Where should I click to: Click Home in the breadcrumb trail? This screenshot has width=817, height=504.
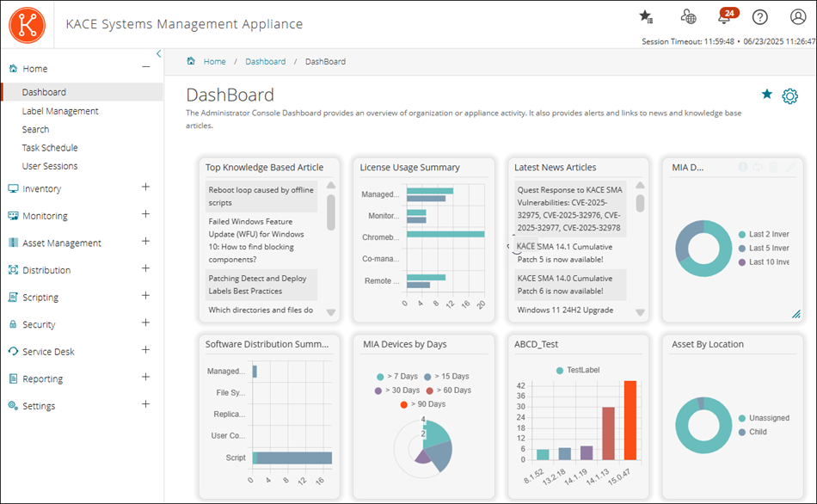214,61
